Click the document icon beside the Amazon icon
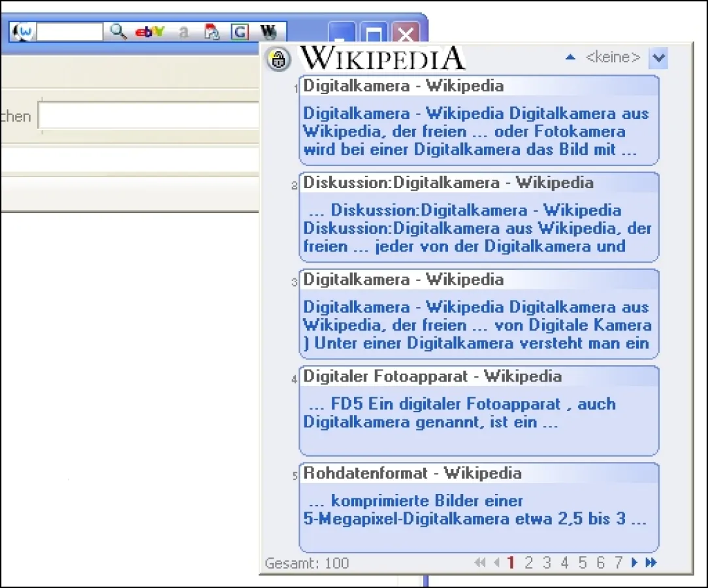This screenshot has width=708, height=588. click(x=212, y=31)
